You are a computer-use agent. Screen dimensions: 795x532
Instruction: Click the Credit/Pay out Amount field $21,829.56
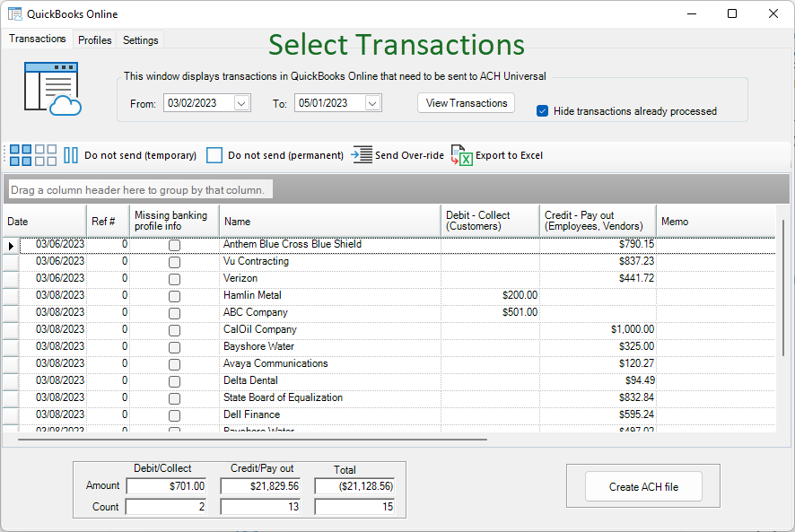(260, 486)
